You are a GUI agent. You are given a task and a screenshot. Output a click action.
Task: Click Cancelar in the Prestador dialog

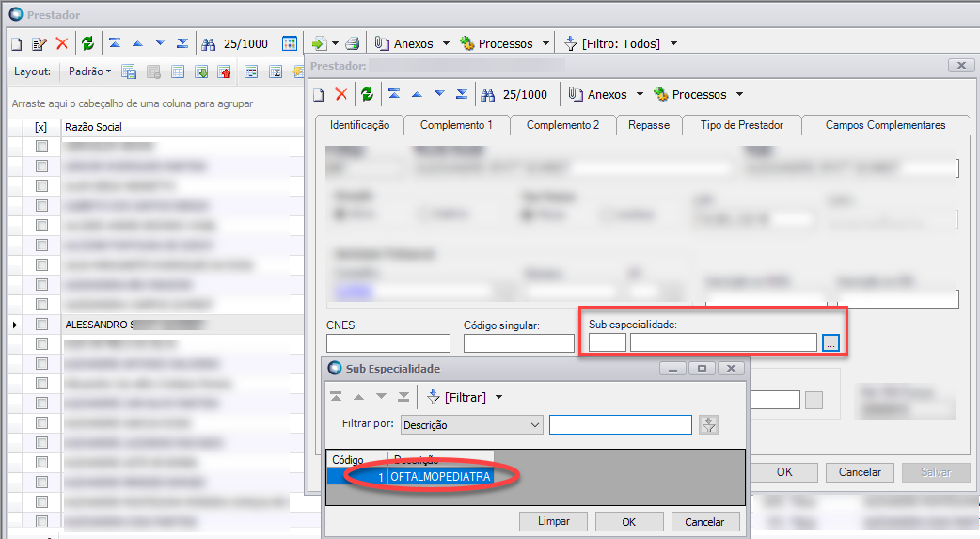860,472
